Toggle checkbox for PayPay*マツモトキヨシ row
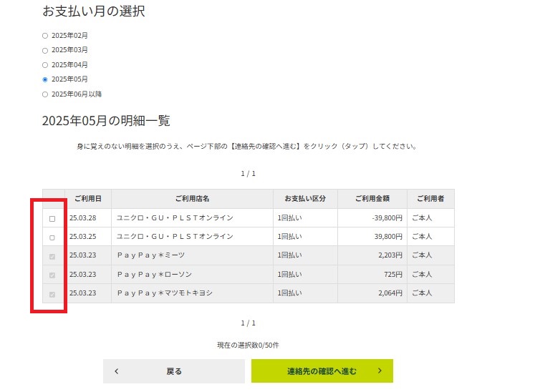The width and height of the screenshot is (540, 392). tap(52, 294)
